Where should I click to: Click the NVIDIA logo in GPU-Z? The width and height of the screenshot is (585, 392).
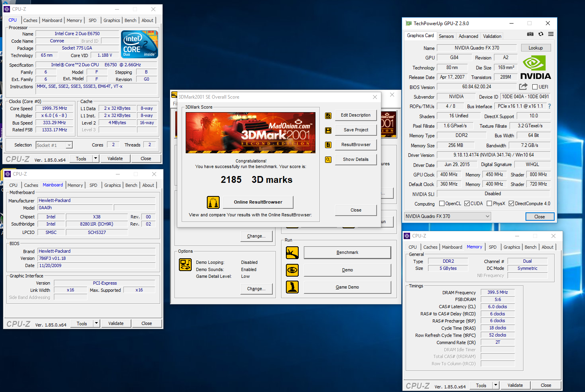pyautogui.click(x=535, y=68)
